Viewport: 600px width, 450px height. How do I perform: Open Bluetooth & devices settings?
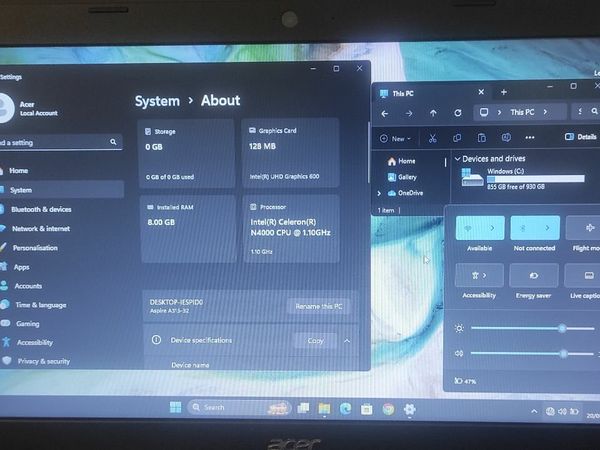[x=41, y=209]
